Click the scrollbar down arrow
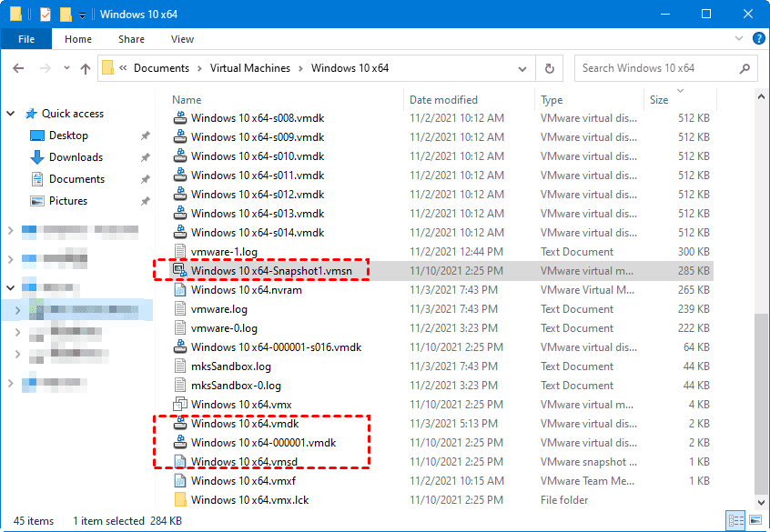This screenshot has width=770, height=532. (x=761, y=503)
